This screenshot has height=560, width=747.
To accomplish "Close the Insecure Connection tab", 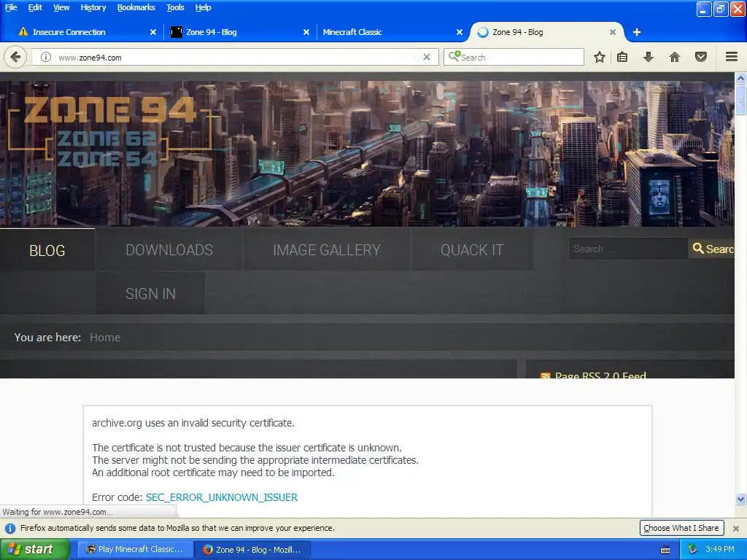I will coord(153,32).
